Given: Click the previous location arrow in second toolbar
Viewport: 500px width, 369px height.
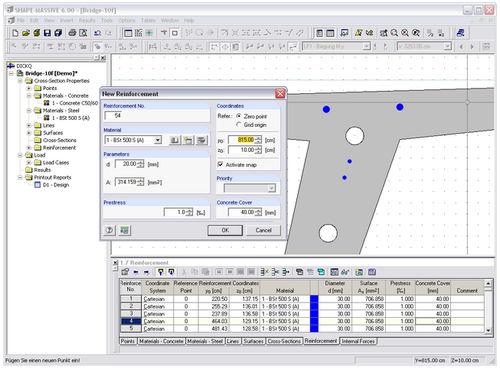Looking at the screenshot, I should click(462, 46).
